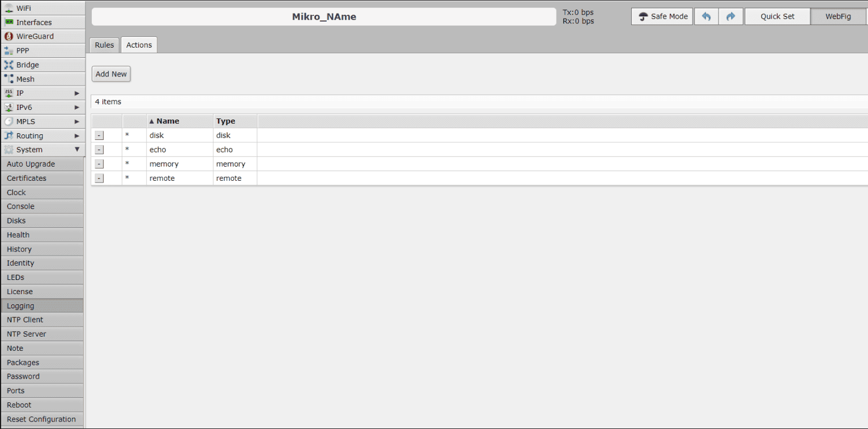Sort the table by Type column
This screenshot has width=868, height=429.
235,121
